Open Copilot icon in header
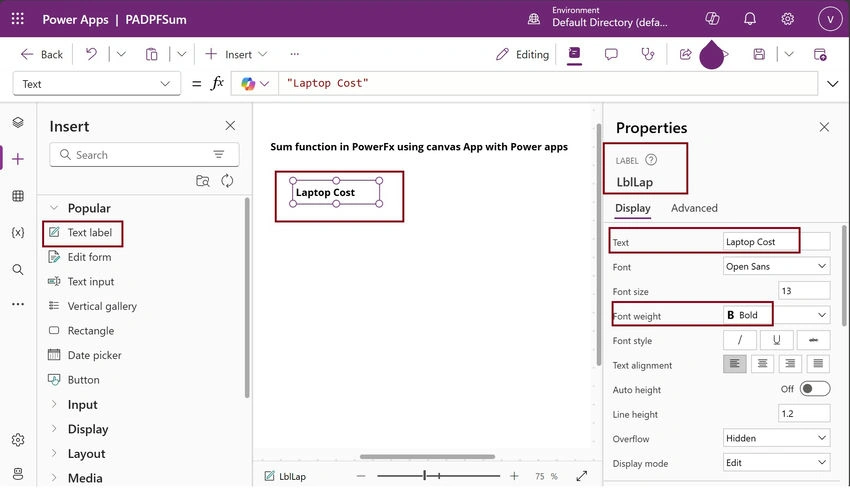This screenshot has height=489, width=850. coord(712,19)
